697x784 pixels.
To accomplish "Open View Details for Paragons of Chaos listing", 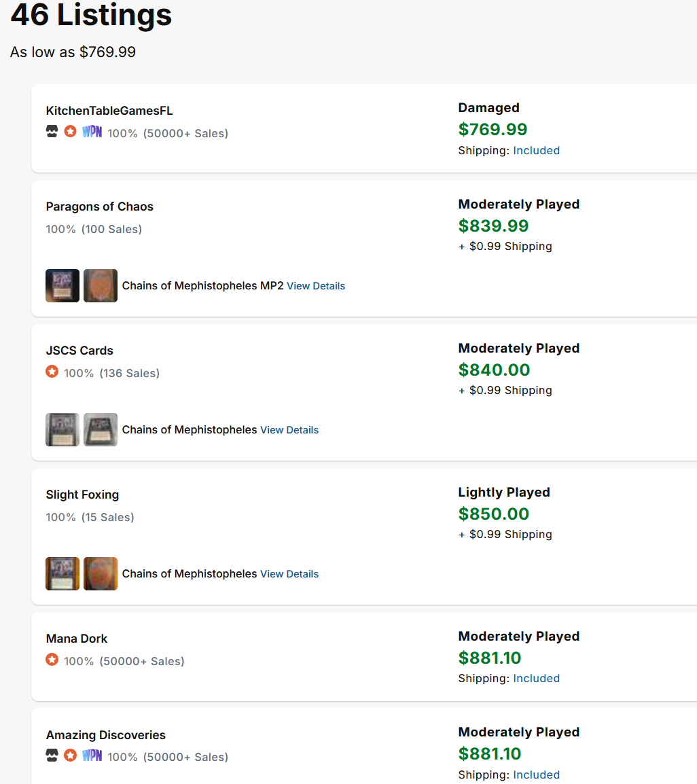I will pos(316,286).
